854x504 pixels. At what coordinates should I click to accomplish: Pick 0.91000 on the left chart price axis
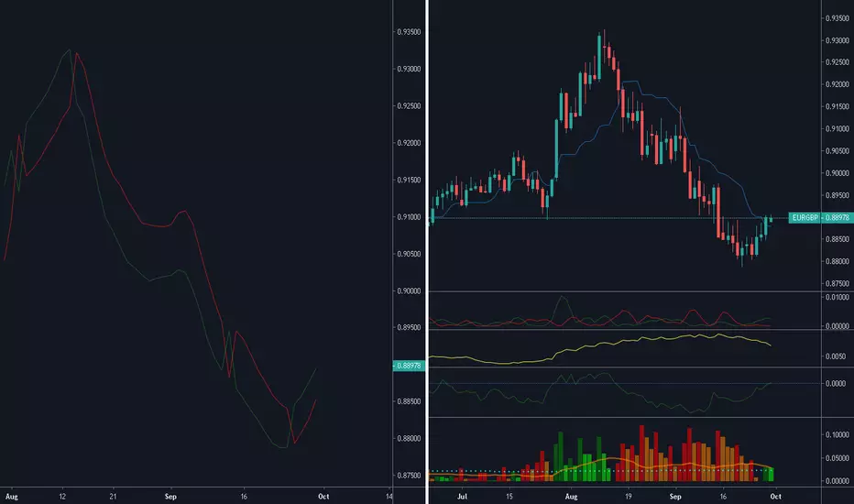point(409,217)
